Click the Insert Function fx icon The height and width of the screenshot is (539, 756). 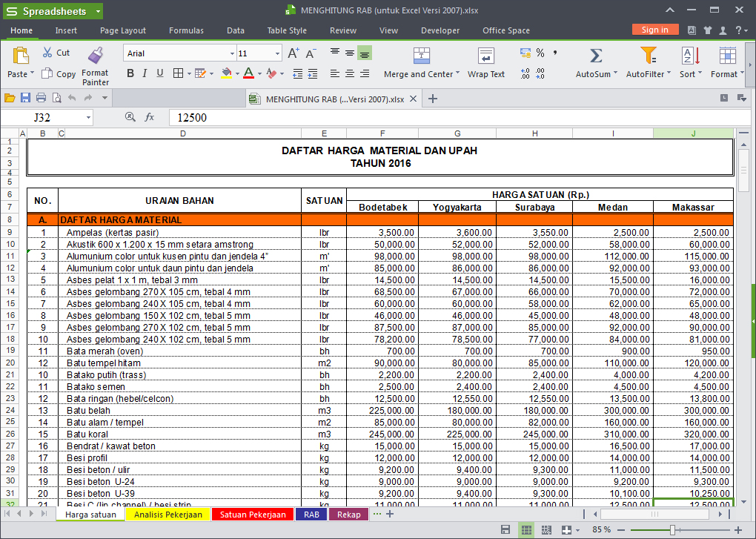[x=150, y=117]
